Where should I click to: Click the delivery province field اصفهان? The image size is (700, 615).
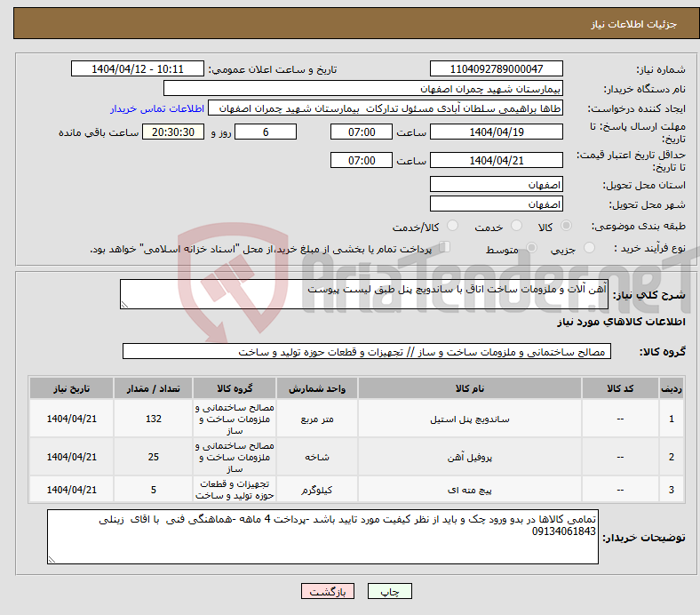[x=497, y=184]
